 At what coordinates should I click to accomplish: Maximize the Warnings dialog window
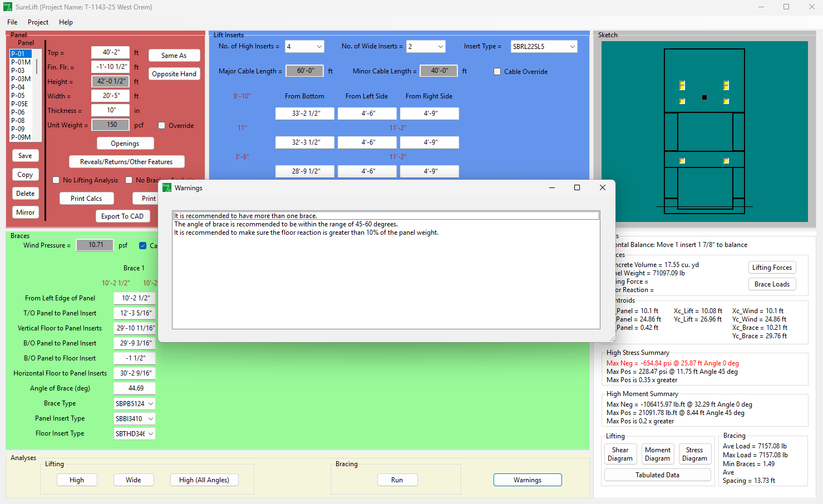(x=577, y=188)
